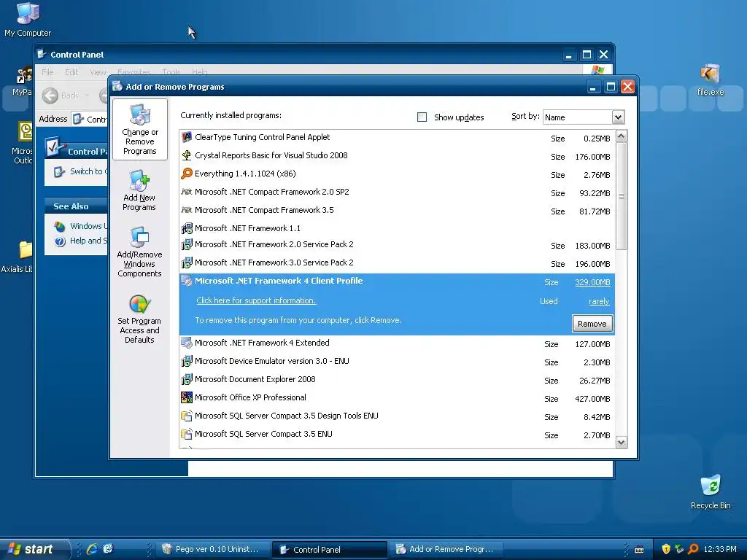Open Microsoft Outlook desktop shortcut
The height and width of the screenshot is (560, 747).
tap(23, 143)
